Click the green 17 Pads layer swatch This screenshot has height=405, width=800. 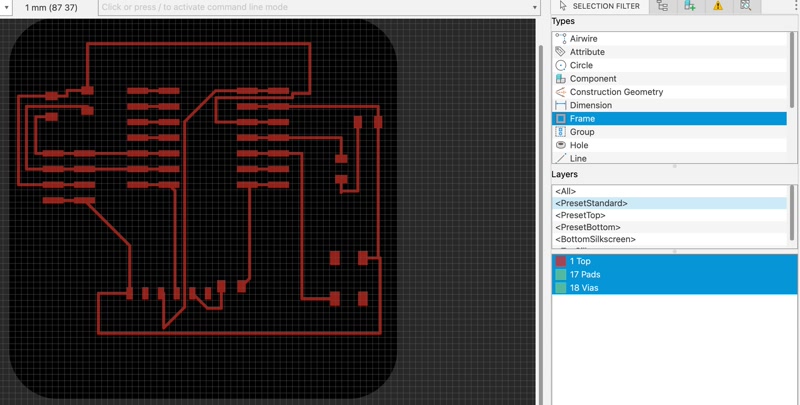(561, 274)
